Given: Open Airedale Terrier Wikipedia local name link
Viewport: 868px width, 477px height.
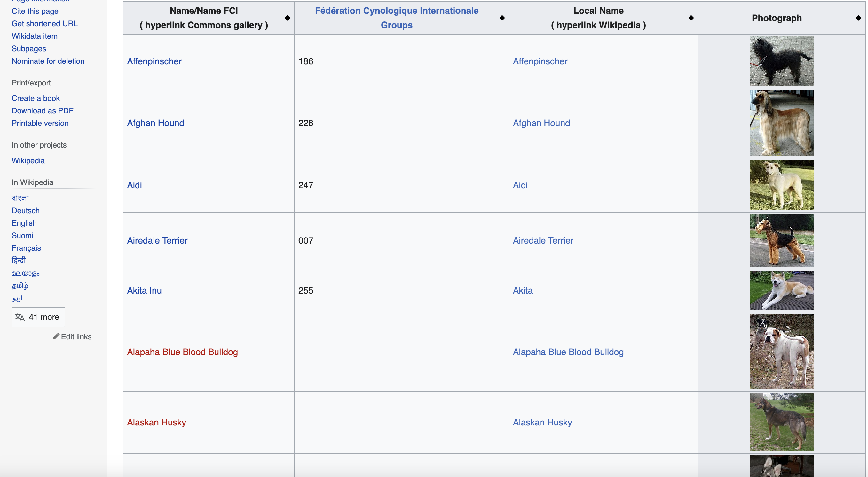Looking at the screenshot, I should (543, 240).
